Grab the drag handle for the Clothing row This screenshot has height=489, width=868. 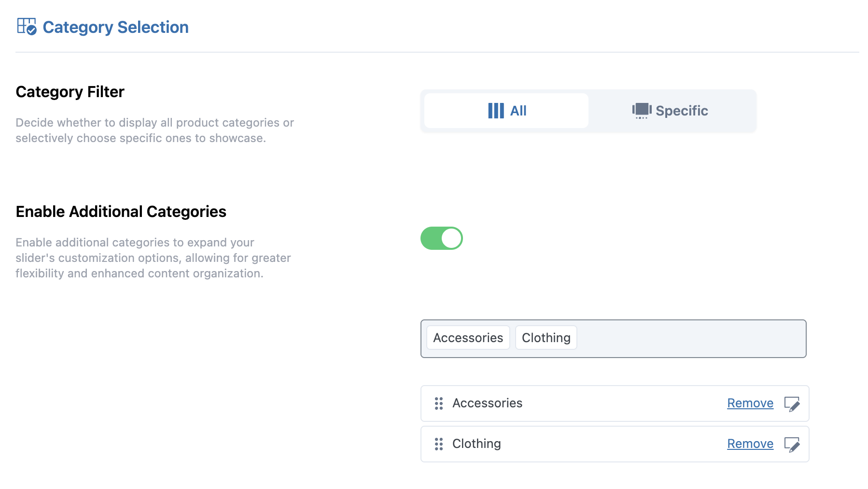tap(438, 444)
